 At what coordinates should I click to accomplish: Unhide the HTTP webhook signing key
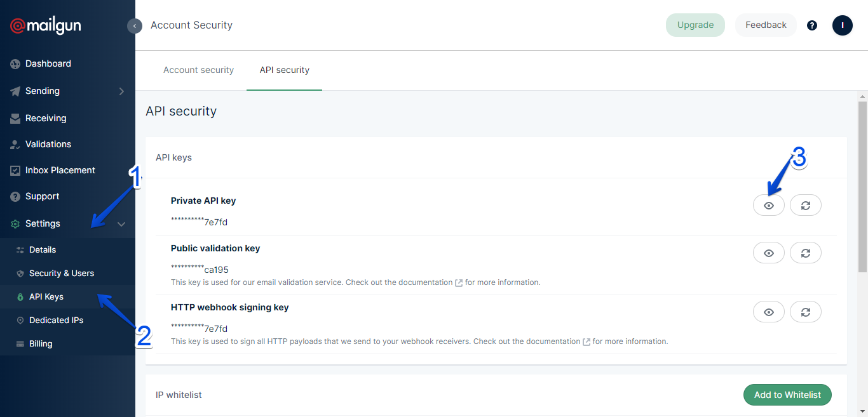769,312
